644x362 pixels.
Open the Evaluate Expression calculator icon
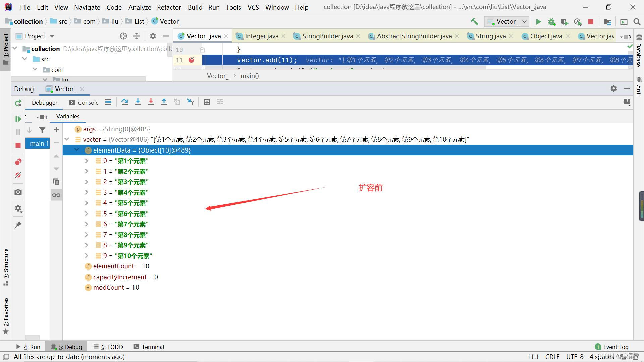[x=207, y=102]
